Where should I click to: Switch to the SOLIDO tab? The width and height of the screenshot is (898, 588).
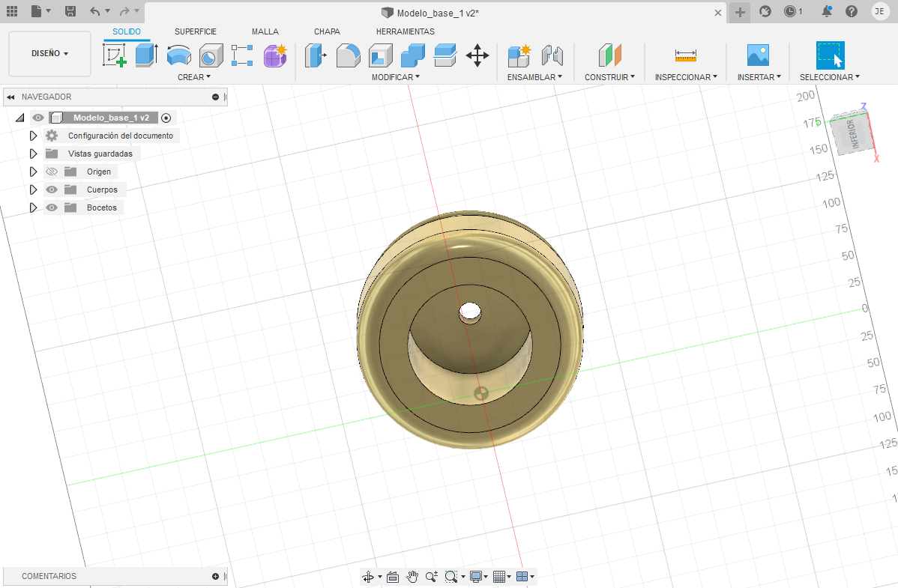pos(127,31)
